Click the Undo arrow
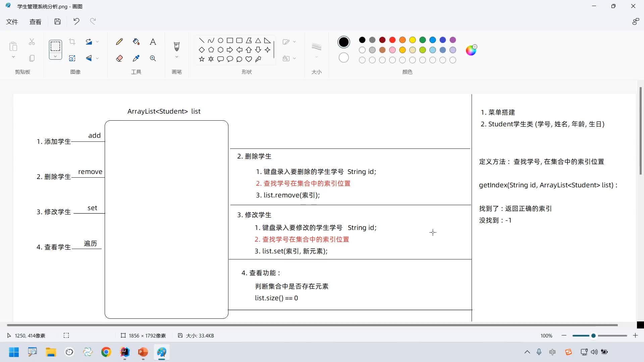The height and width of the screenshot is (362, 644). pos(76,21)
